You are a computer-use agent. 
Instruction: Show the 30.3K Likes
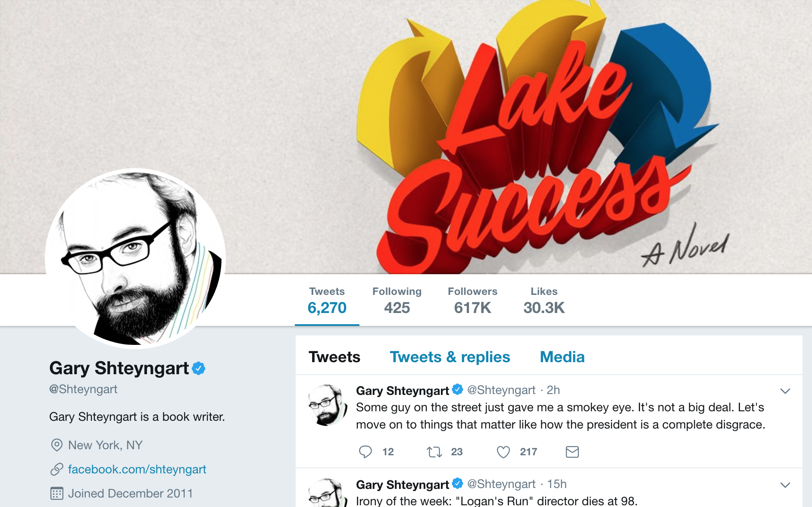click(544, 300)
